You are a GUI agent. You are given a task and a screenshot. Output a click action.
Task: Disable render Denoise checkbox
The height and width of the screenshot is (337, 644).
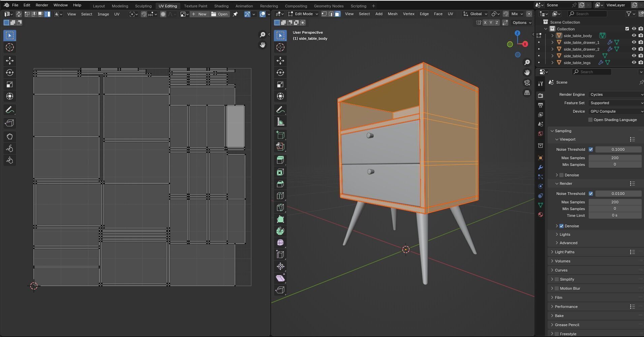click(x=561, y=226)
